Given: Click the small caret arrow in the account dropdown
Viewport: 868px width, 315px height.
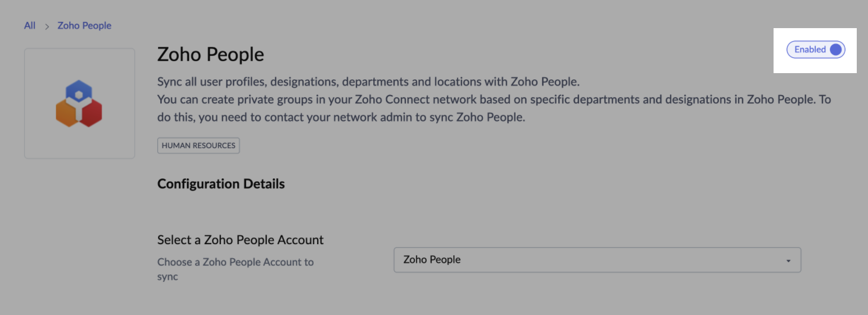Looking at the screenshot, I should coord(788,261).
